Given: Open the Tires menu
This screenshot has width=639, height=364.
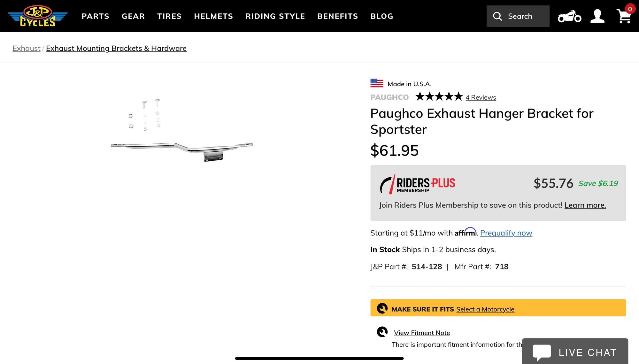Looking at the screenshot, I should (x=169, y=16).
